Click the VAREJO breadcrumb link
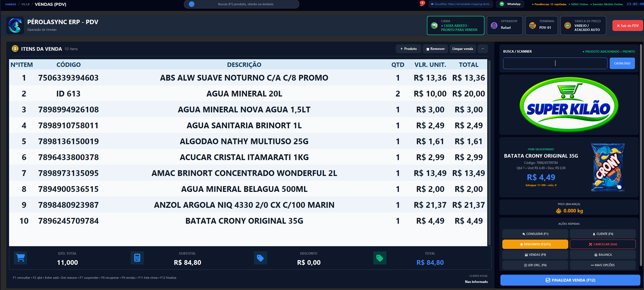This screenshot has width=644, height=290. (x=10, y=4)
